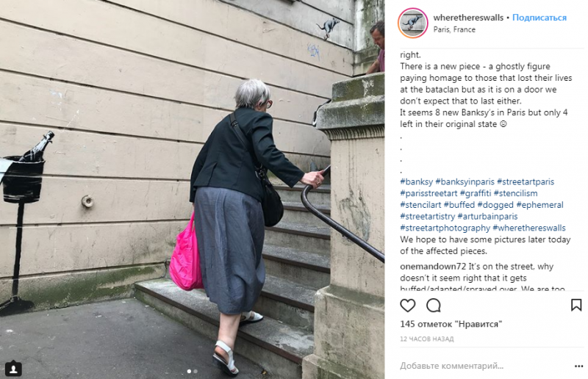
Task: Open #banksy hashtag
Action: click(x=416, y=182)
